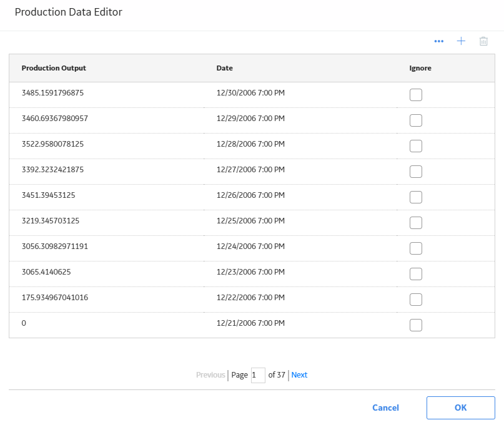Go to the Next page
Image resolution: width=504 pixels, height=425 pixels.
coord(299,375)
